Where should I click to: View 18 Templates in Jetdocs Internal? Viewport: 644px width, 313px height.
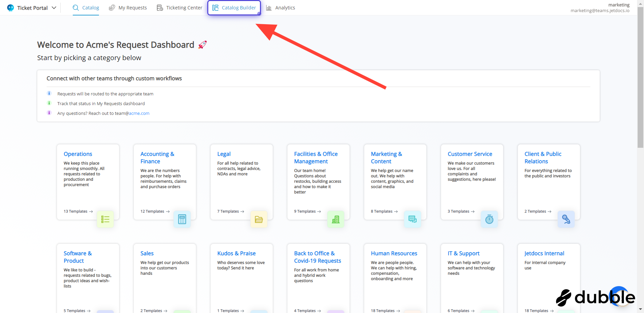539,311
